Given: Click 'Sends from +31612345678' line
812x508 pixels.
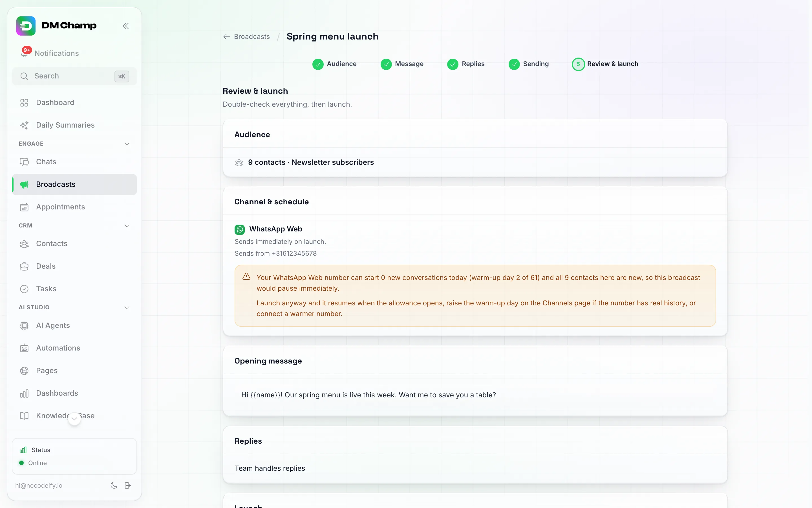Looking at the screenshot, I should [x=275, y=254].
